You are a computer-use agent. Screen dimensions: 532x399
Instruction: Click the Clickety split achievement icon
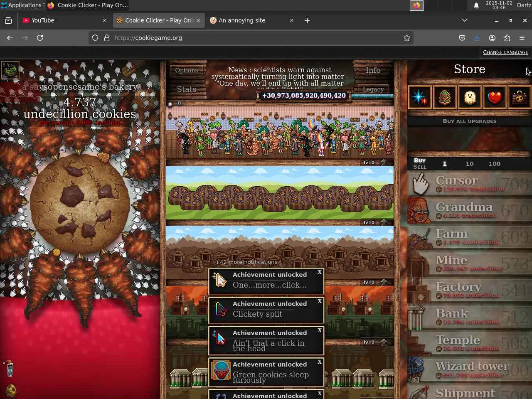coord(220,310)
